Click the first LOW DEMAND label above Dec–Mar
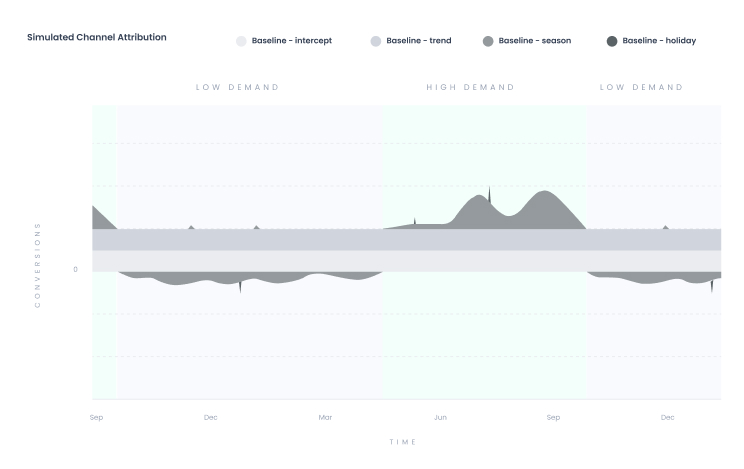 pos(237,87)
